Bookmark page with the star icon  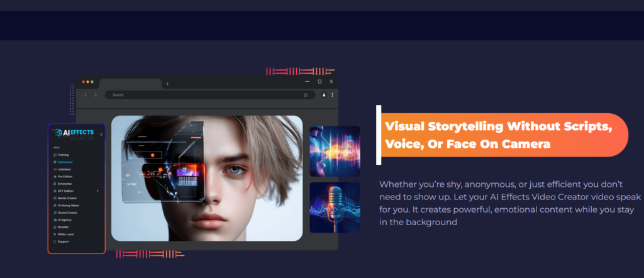point(306,95)
